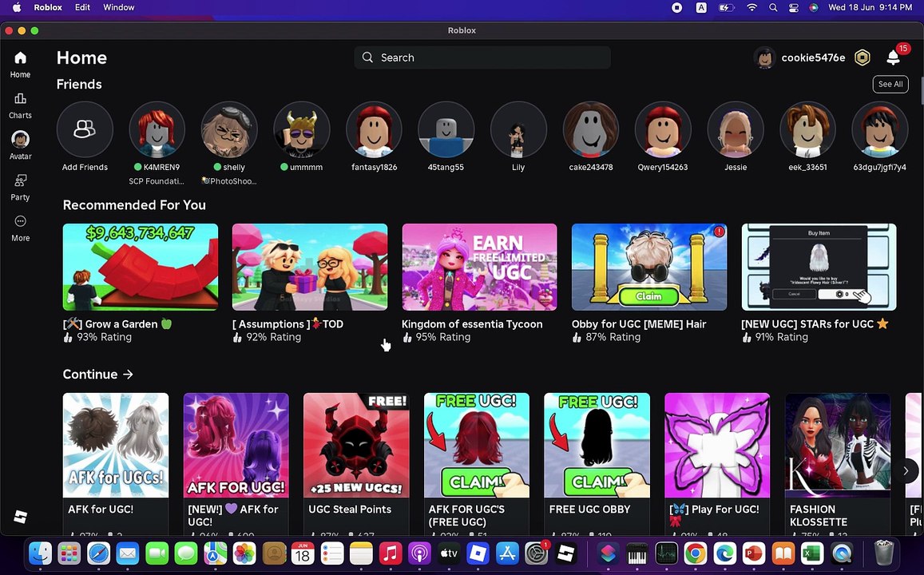Open friend fantasy1826's avatar
The image size is (924, 575).
tap(374, 129)
